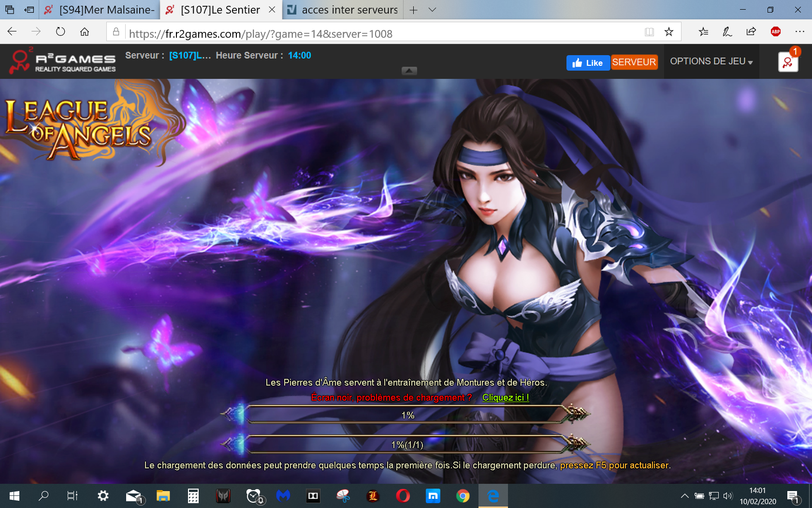This screenshot has width=812, height=508.
Task: Click the Add notes pen icon
Action: [x=727, y=32]
